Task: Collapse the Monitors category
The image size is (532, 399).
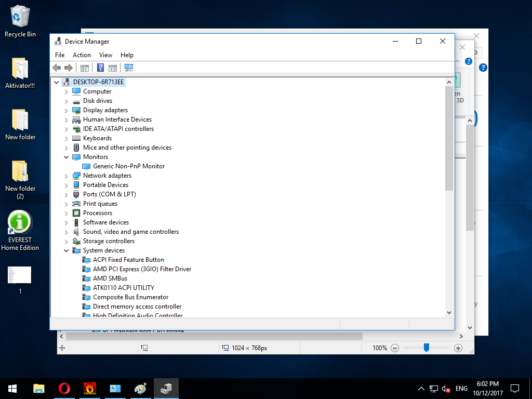Action: tap(66, 157)
